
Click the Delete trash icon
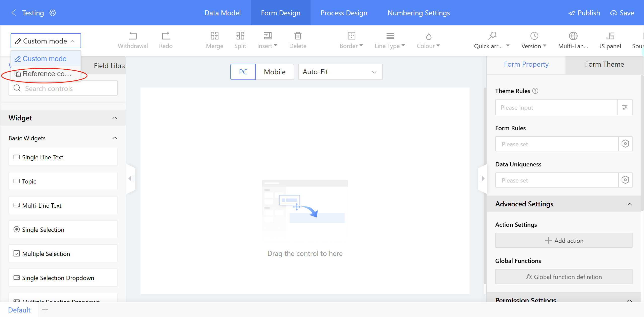[x=298, y=36]
